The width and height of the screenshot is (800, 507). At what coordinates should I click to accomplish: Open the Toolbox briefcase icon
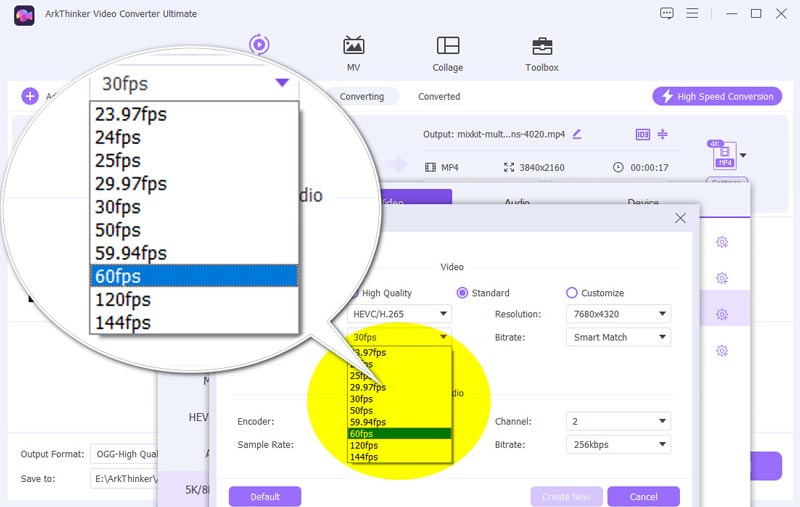pyautogui.click(x=542, y=46)
